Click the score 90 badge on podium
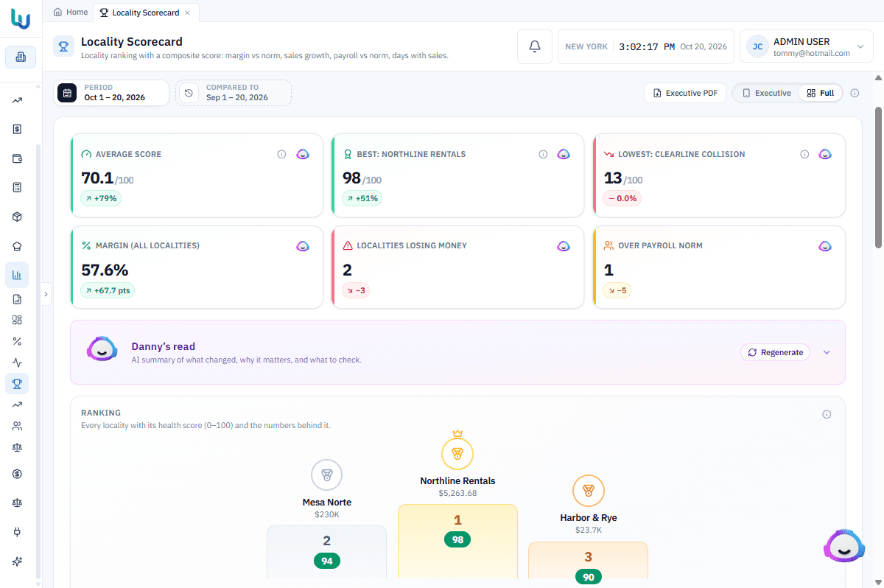The image size is (884, 588). point(589,577)
